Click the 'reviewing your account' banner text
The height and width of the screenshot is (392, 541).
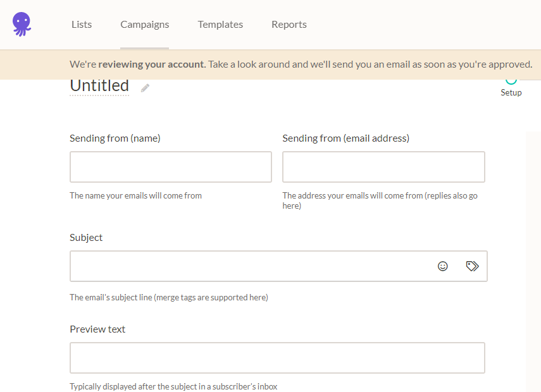tap(151, 64)
